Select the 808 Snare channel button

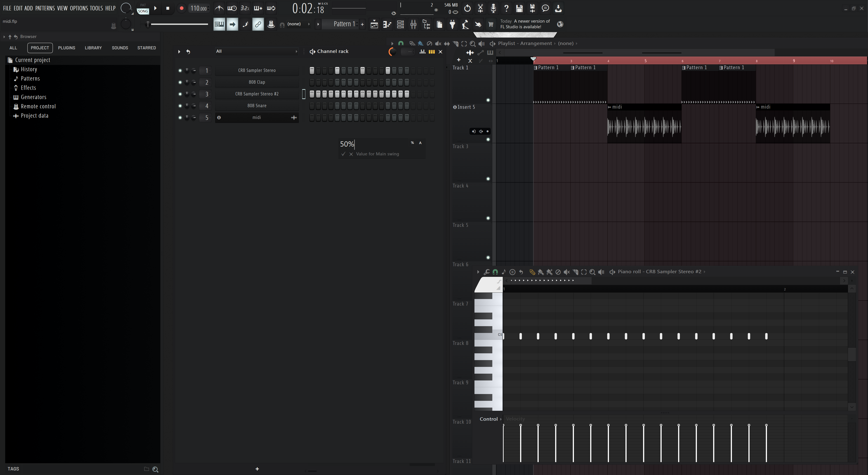257,106
